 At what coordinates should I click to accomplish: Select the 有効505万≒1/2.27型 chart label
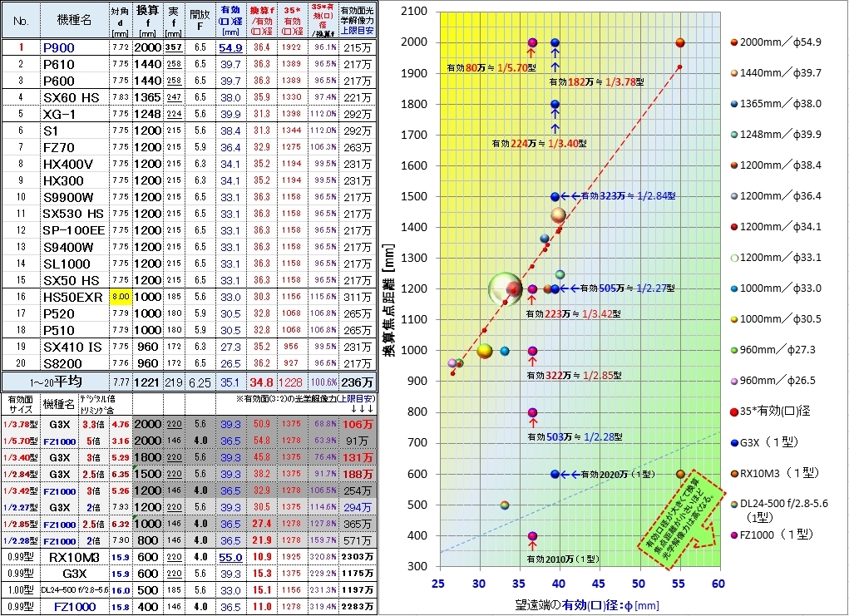(628, 288)
